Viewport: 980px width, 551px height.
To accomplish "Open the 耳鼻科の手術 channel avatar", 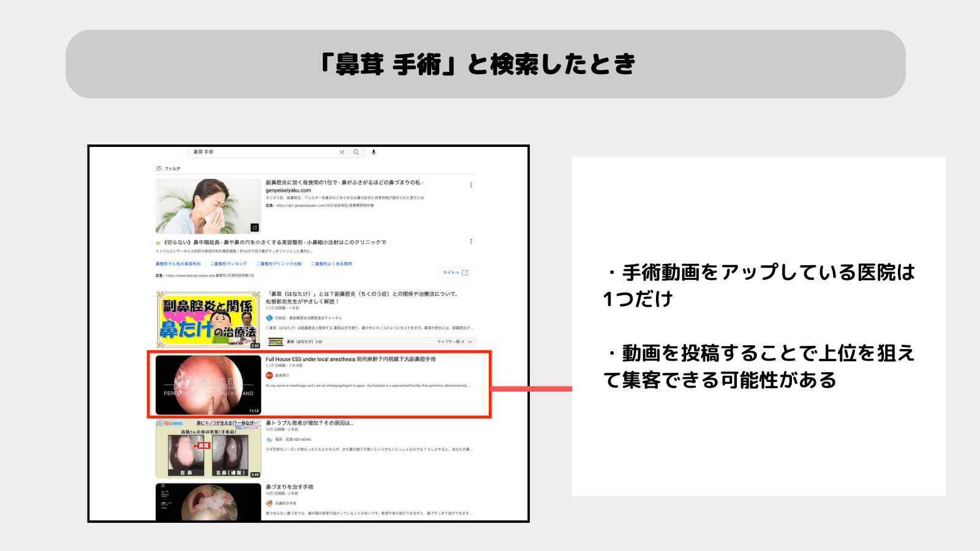I will coord(268,503).
